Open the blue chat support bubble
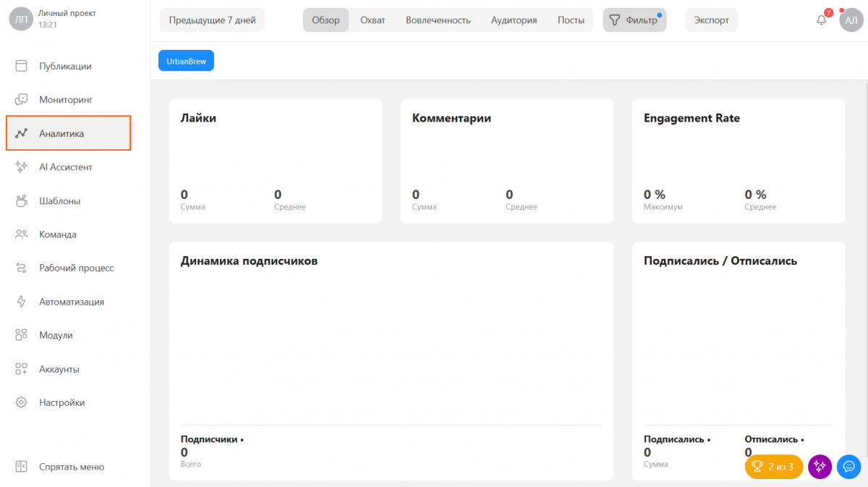The image size is (868, 487). pyautogui.click(x=848, y=467)
